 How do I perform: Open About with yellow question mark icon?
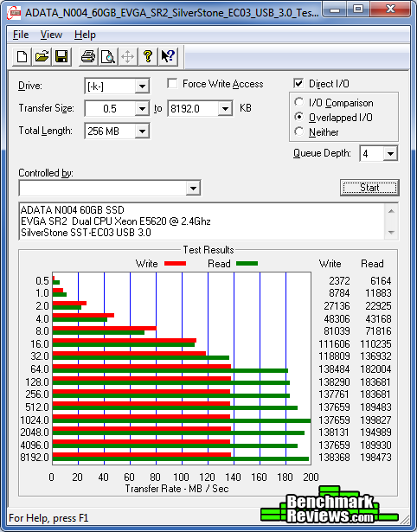(x=148, y=56)
